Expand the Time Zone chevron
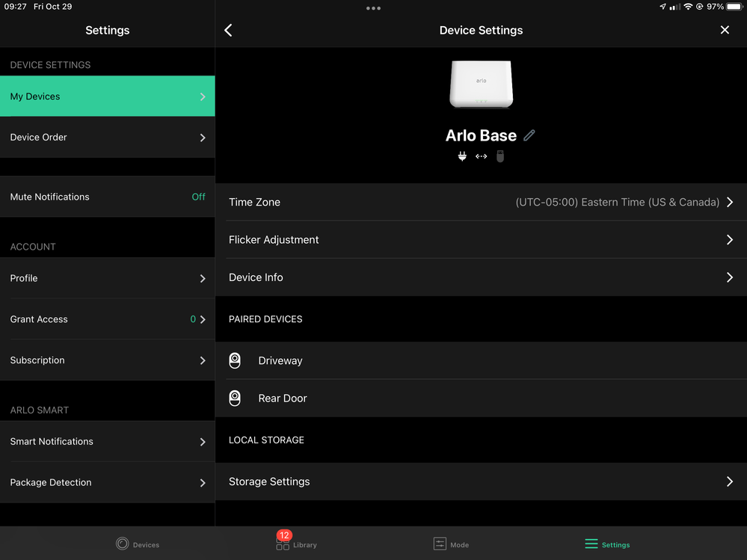 [730, 202]
